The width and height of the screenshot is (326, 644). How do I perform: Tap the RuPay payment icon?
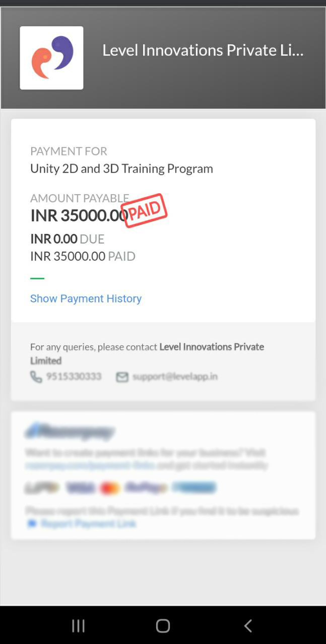146,488
